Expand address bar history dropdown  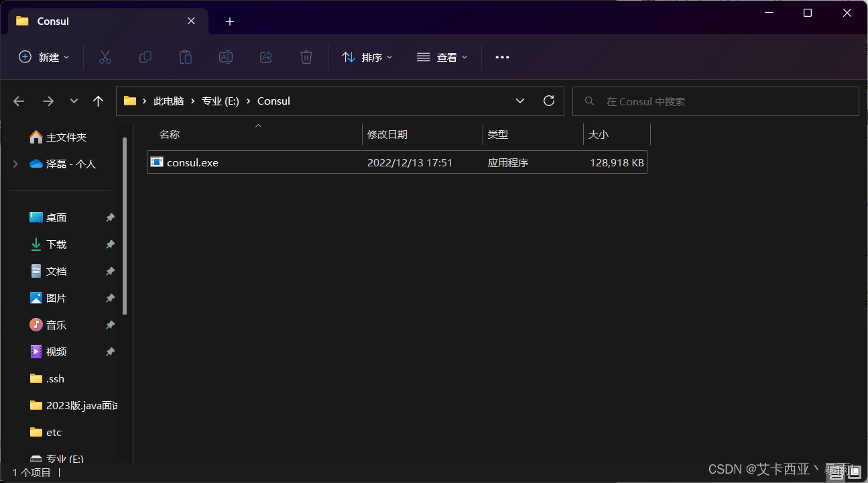coord(520,101)
